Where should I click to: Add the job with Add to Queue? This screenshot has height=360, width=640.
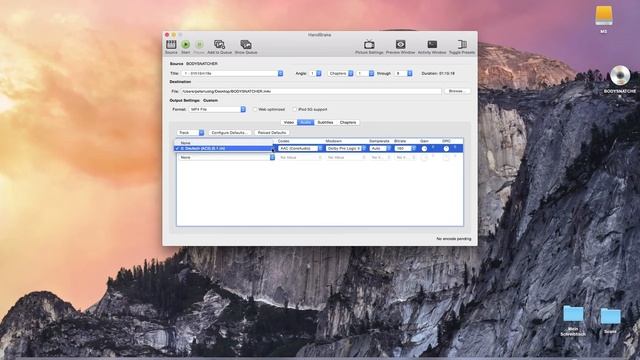pyautogui.click(x=220, y=44)
